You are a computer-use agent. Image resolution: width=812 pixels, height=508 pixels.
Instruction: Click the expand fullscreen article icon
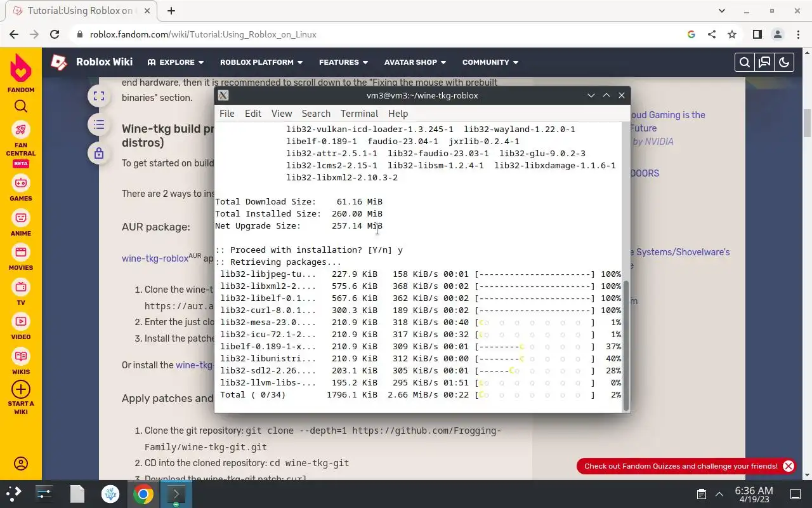(x=98, y=96)
